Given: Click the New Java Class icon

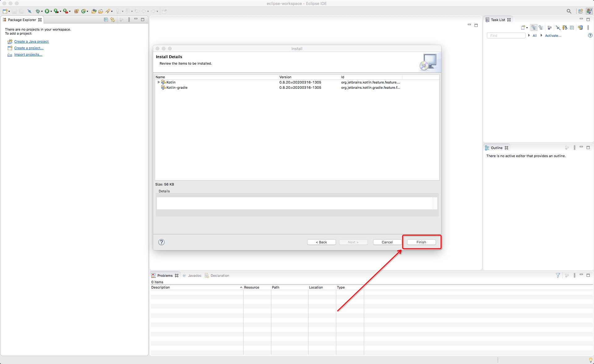Looking at the screenshot, I should tap(84, 11).
